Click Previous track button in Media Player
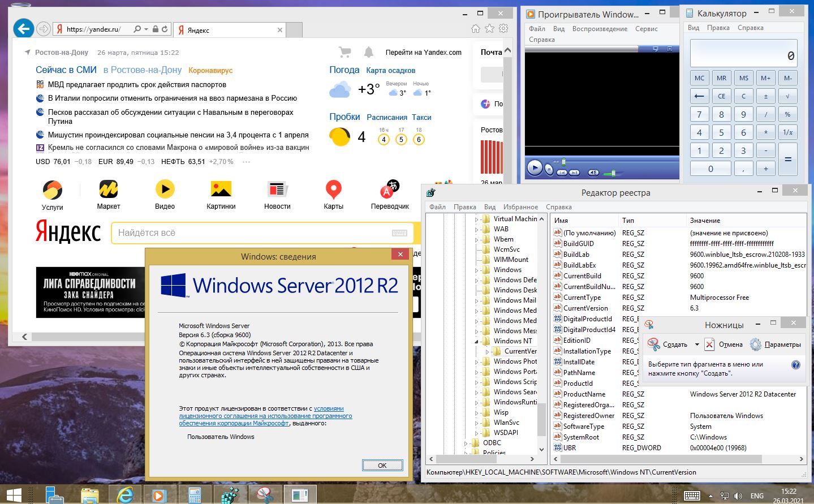814x504 pixels. point(562,173)
